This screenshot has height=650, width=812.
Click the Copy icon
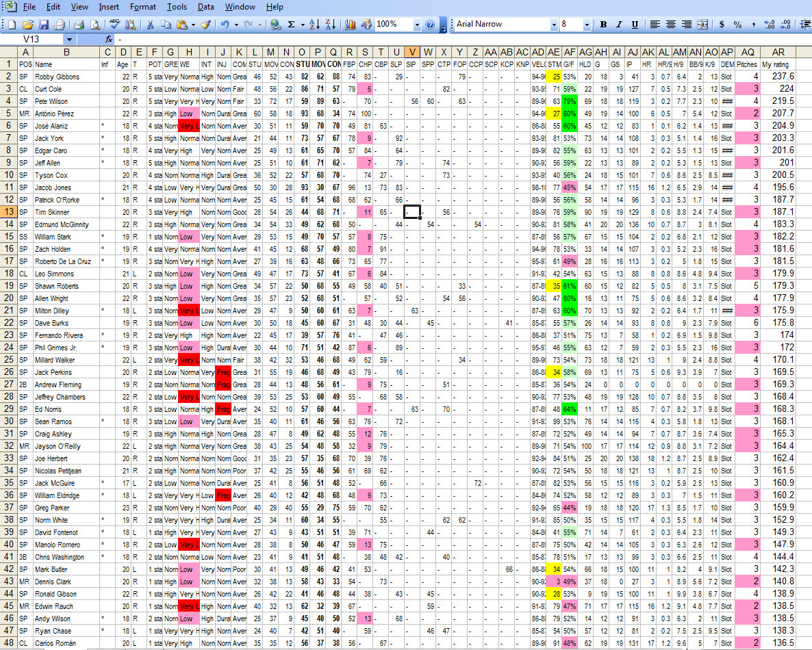tap(166, 25)
